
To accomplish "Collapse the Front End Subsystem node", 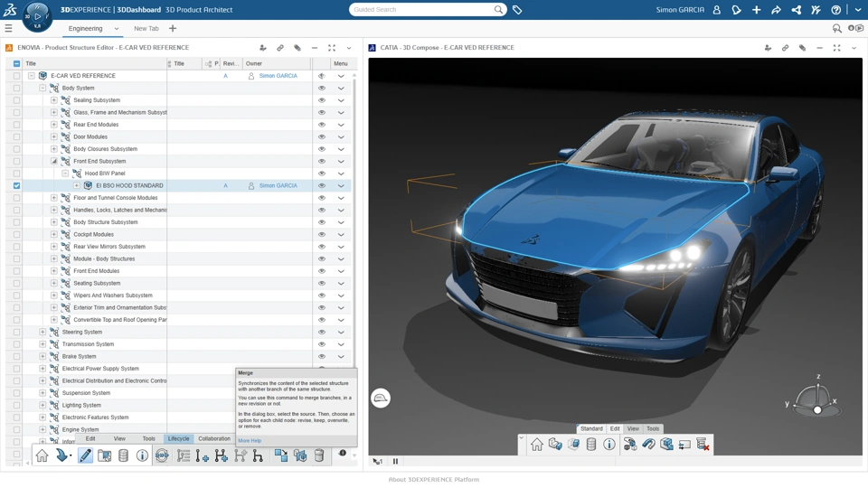I will 53,161.
